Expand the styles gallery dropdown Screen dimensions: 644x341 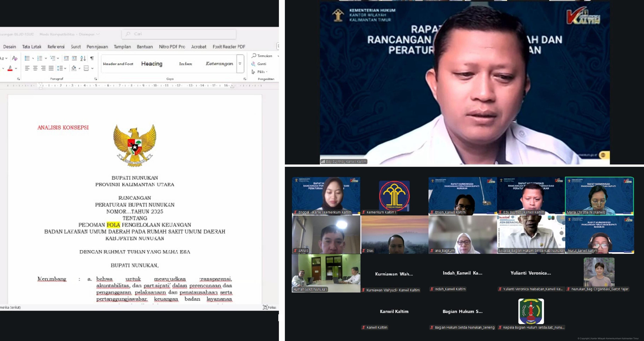click(240, 64)
